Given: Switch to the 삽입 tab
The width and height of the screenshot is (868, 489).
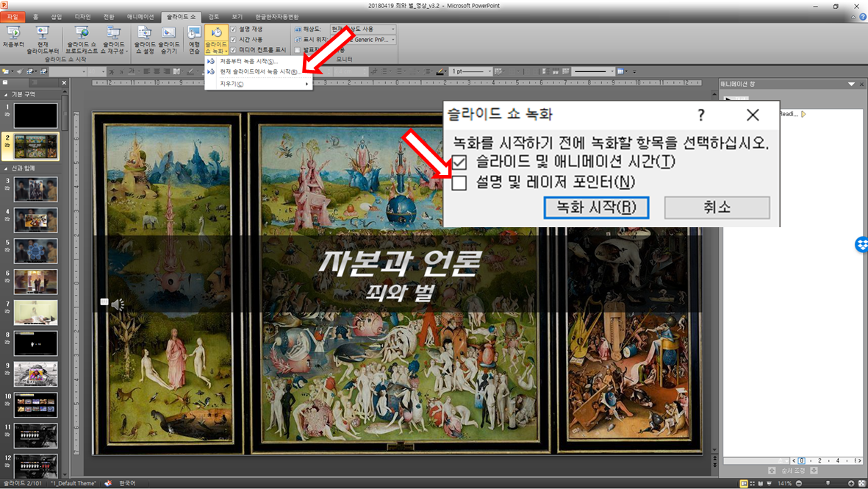Looking at the screenshot, I should (57, 17).
